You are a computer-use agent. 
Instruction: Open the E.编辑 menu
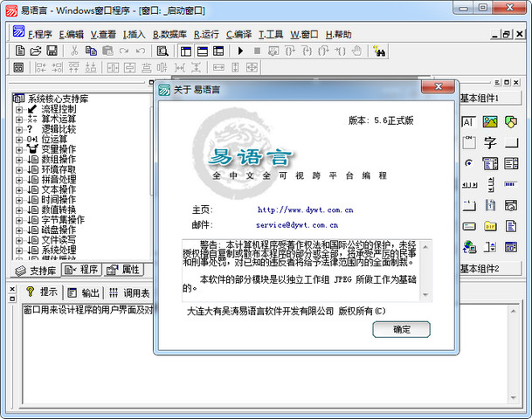click(72, 35)
